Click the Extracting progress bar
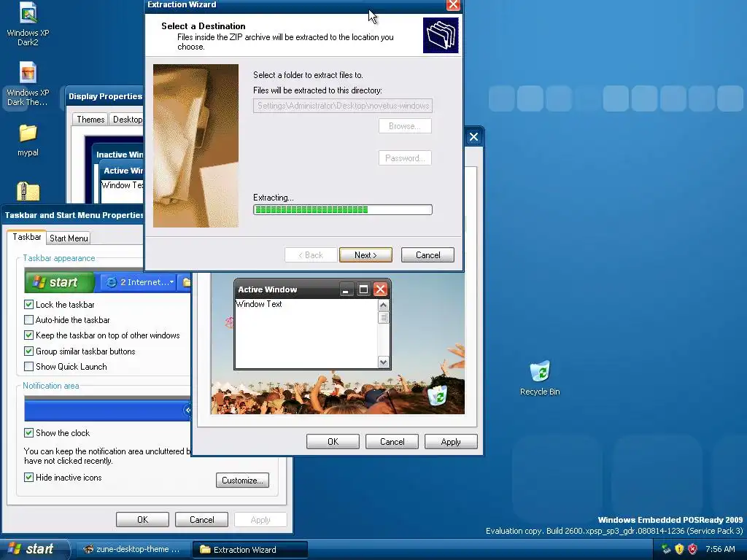The image size is (747, 560). coord(343,209)
